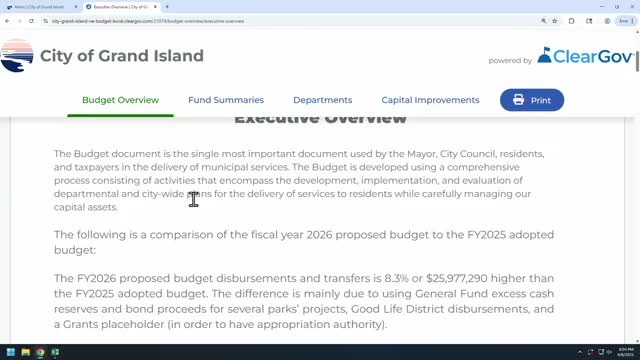Click the City of Grand Island title
The image size is (640, 360).
click(x=122, y=56)
